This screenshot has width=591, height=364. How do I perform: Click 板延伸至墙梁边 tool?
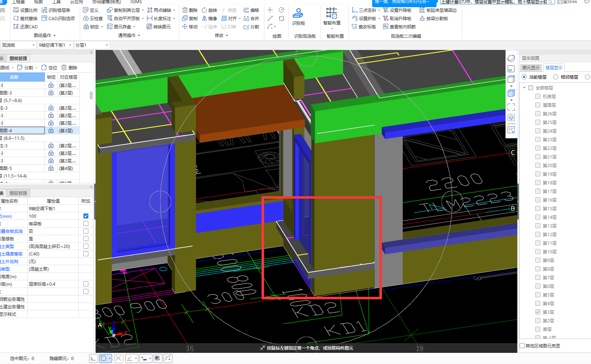438,10
